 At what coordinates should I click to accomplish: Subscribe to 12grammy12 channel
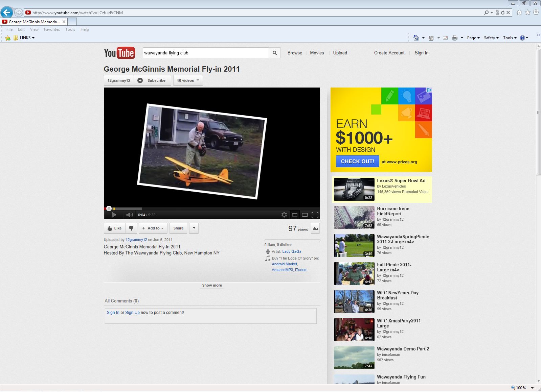click(x=153, y=80)
